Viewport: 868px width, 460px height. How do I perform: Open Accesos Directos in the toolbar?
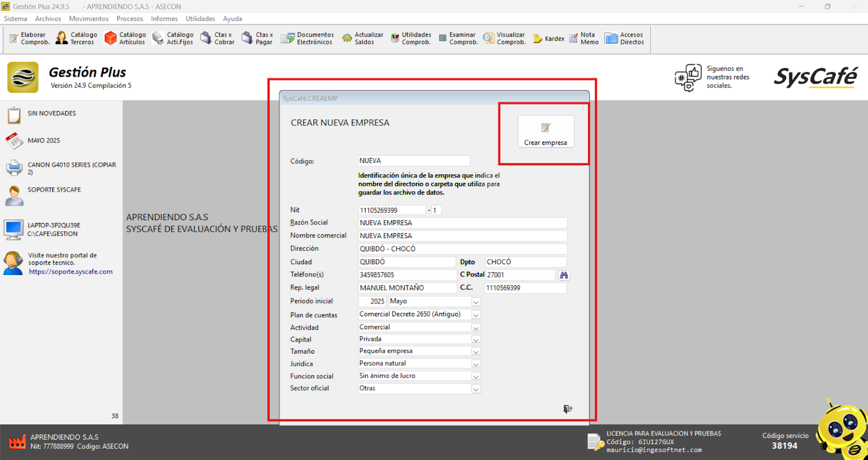click(624, 39)
